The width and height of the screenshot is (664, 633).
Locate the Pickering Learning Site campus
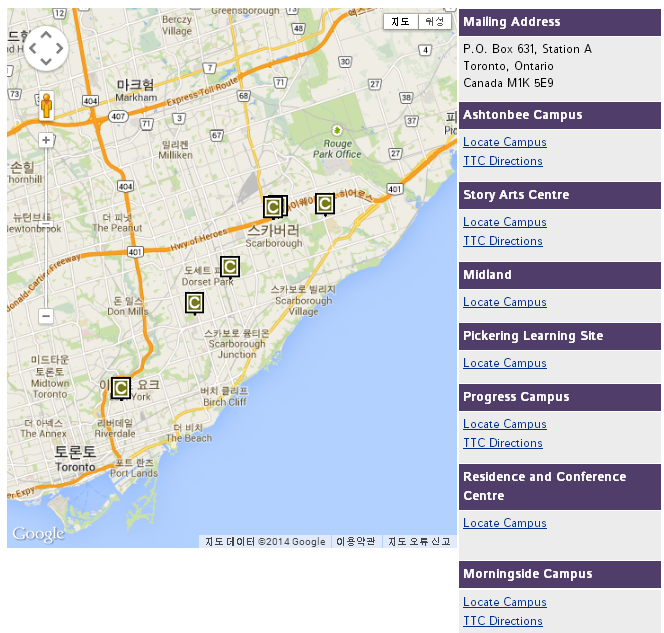pos(504,363)
